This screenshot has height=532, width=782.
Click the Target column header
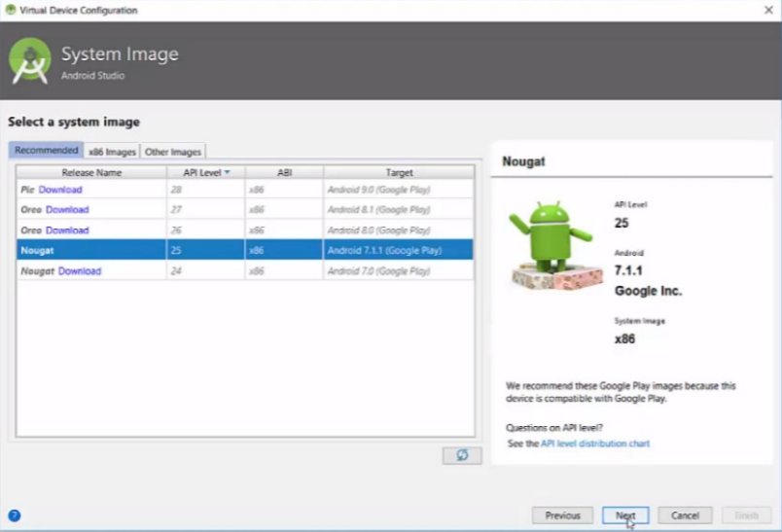[x=399, y=172]
